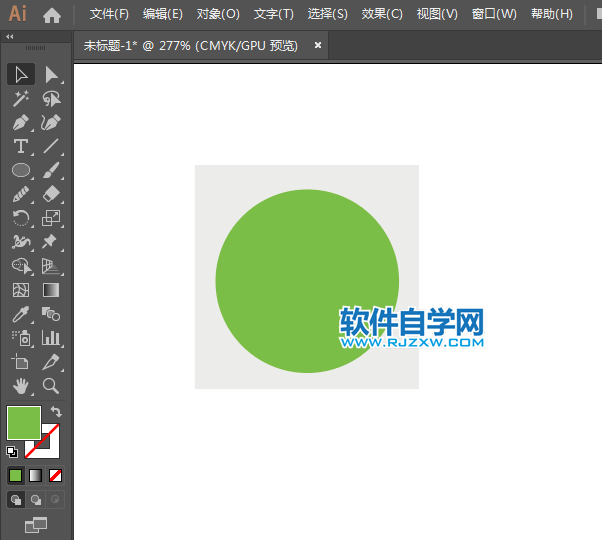The height and width of the screenshot is (540, 602).
Task: Open the 文件(F) menu
Action: point(109,14)
